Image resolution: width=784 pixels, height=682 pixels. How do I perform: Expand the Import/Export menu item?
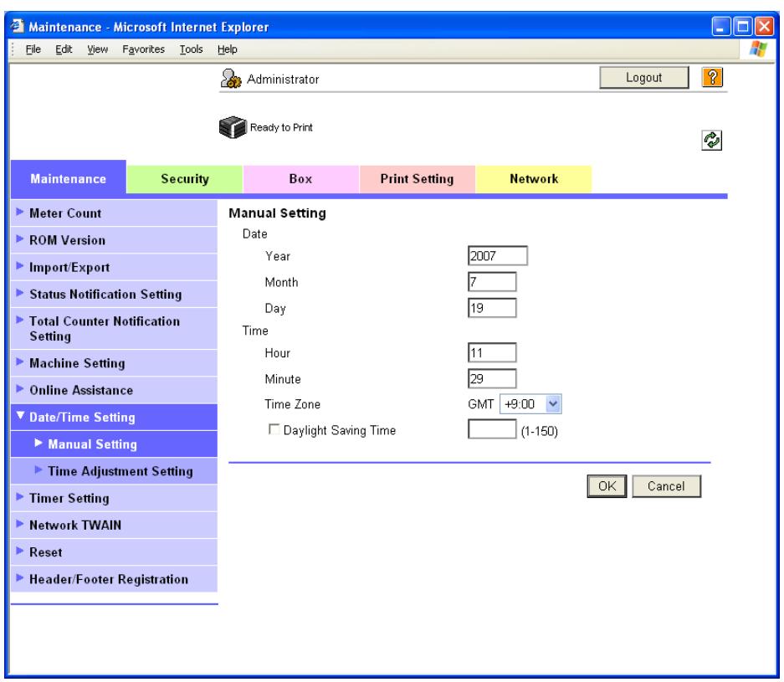114,267
